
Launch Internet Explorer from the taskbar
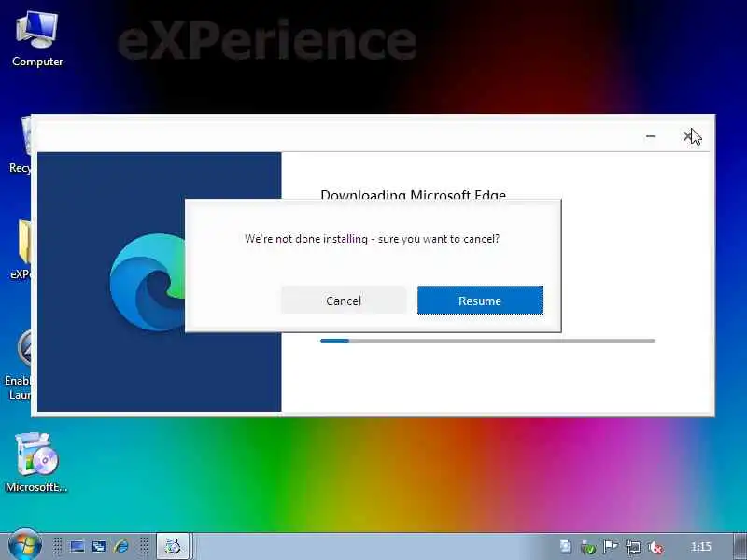click(x=121, y=546)
